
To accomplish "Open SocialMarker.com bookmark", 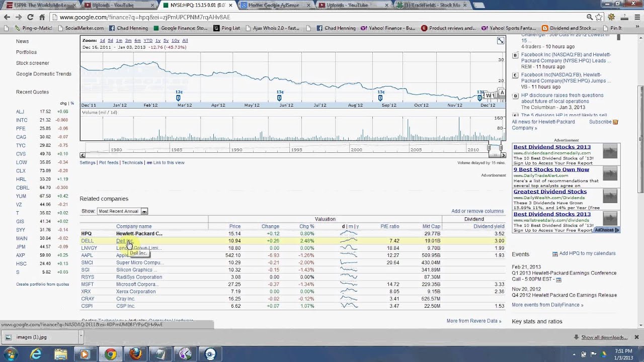I will point(81,28).
